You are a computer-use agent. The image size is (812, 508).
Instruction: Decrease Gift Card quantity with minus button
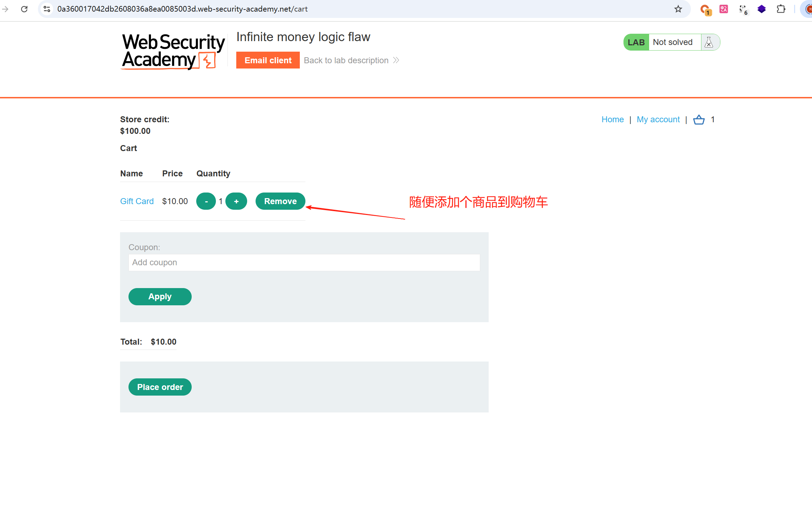(x=206, y=201)
